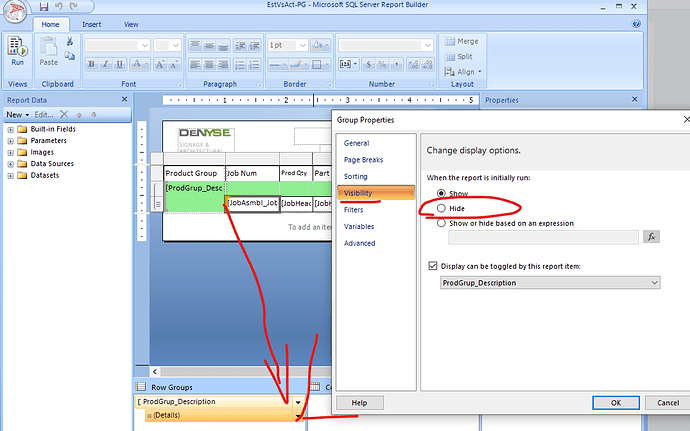Click the Merge cells button
The height and width of the screenshot is (431, 690).
[x=462, y=41]
